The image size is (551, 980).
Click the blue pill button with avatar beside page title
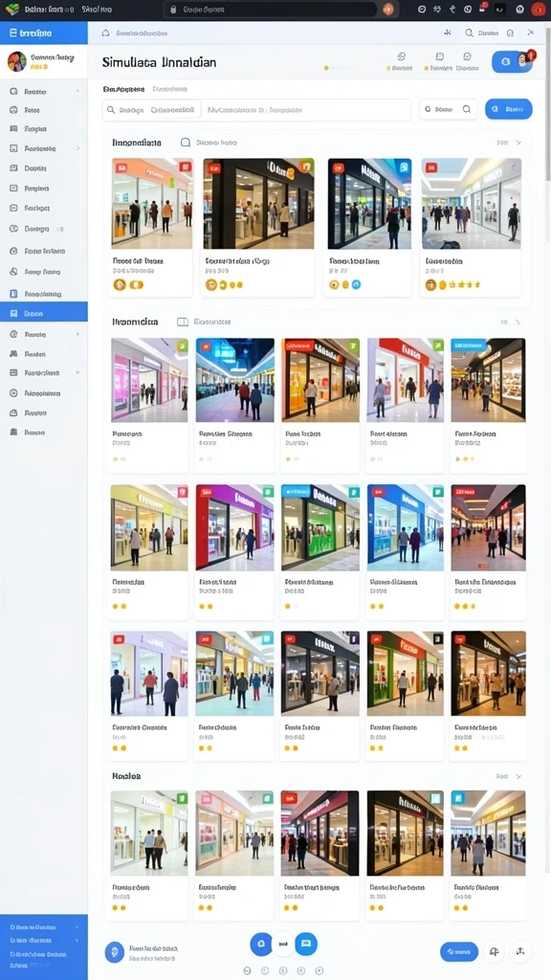[x=513, y=60]
